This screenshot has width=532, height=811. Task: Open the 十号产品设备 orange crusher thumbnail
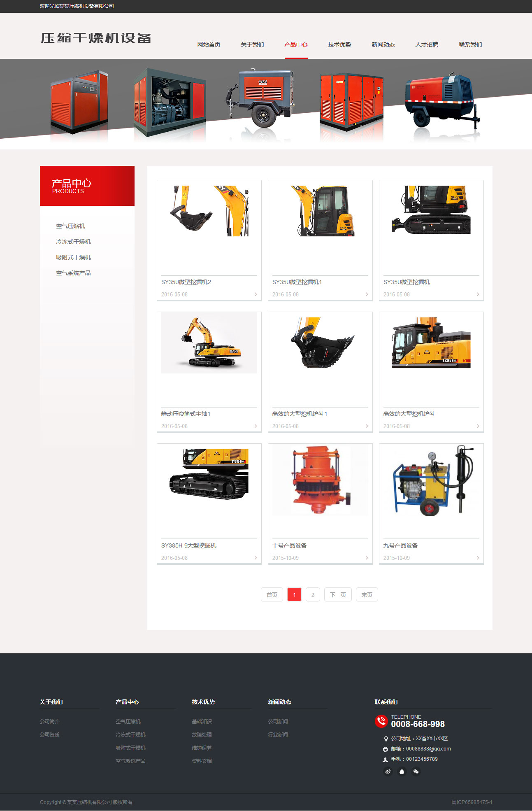(x=320, y=480)
